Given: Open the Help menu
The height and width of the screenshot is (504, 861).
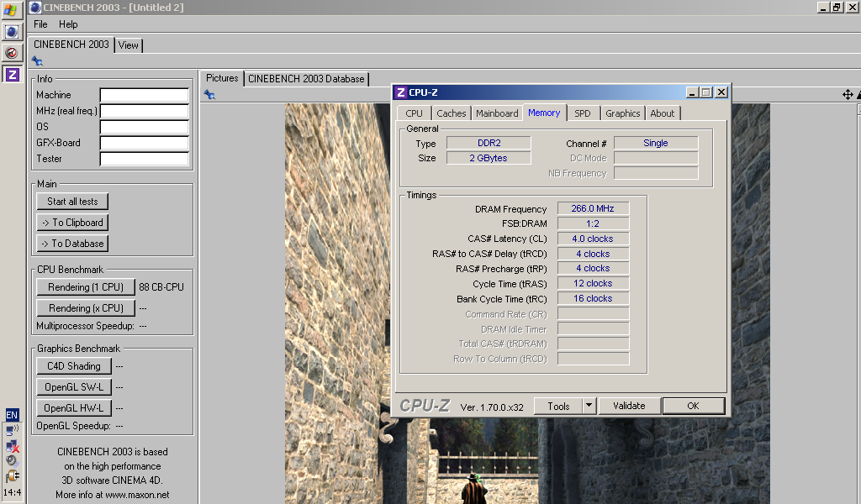Looking at the screenshot, I should coord(68,24).
